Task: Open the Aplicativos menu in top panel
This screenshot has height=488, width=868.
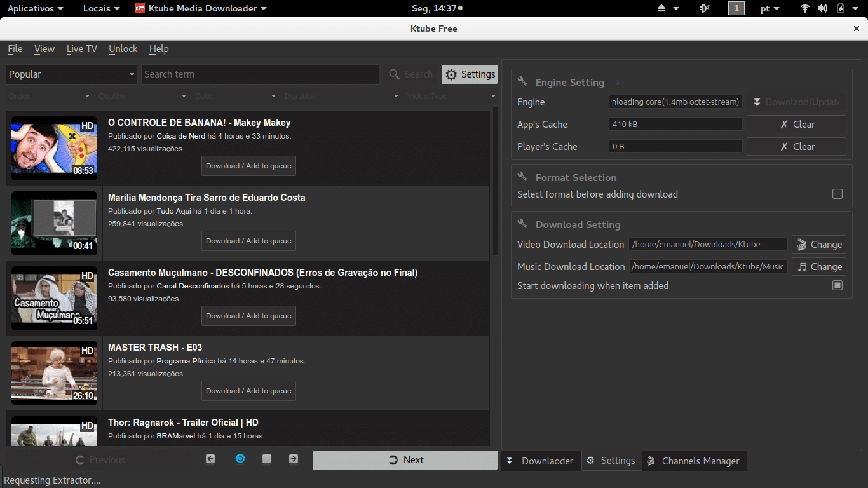Action: 35,8
